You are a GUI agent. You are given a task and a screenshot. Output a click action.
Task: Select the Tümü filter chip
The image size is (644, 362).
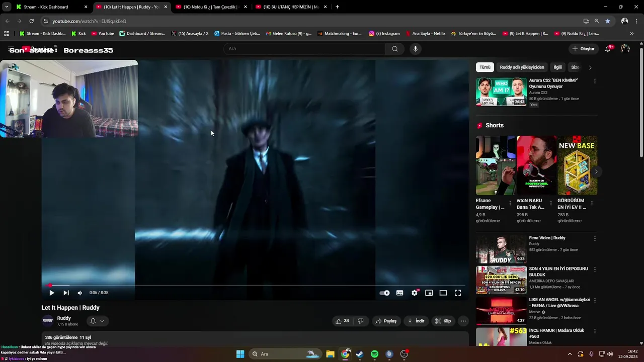coord(485,67)
